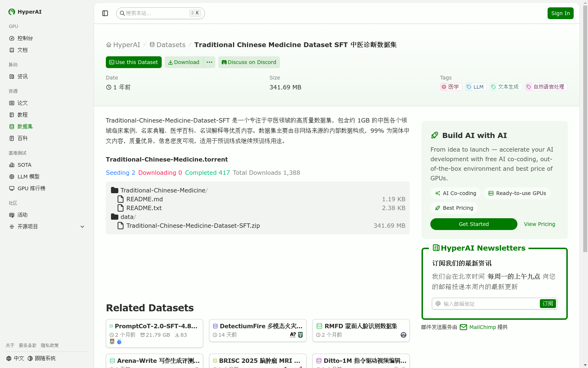
Task: Focus the 搜索本站 search field
Action: (160, 13)
